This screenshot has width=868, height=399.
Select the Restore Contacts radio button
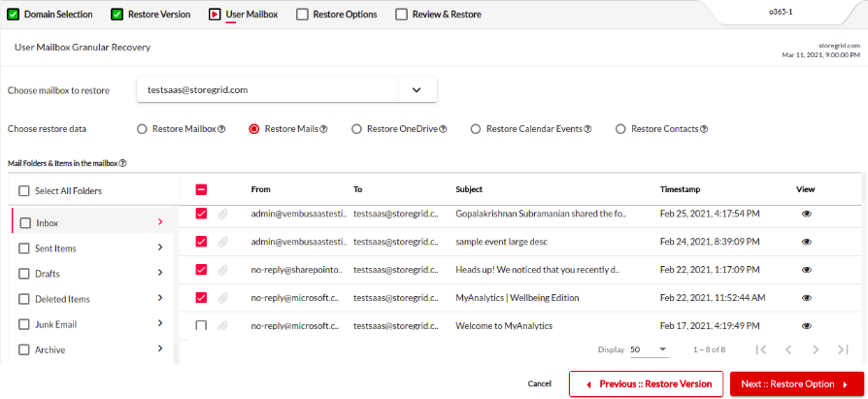(x=620, y=129)
